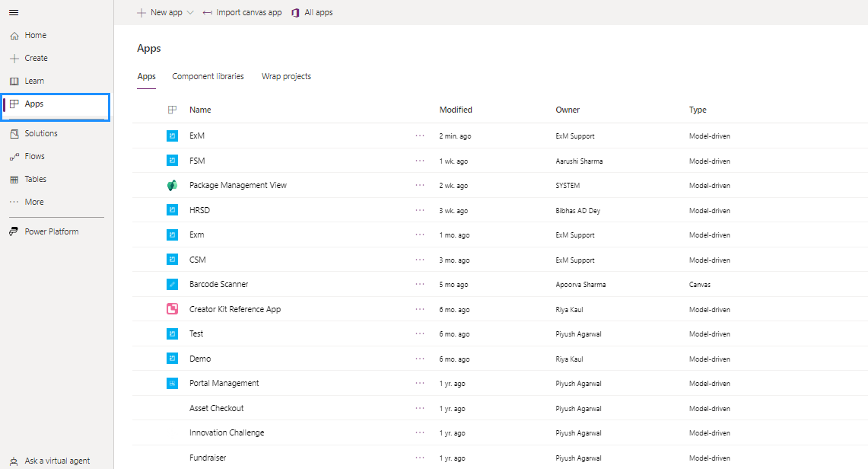
Task: Open the Creator Kit Reference App
Action: (235, 309)
